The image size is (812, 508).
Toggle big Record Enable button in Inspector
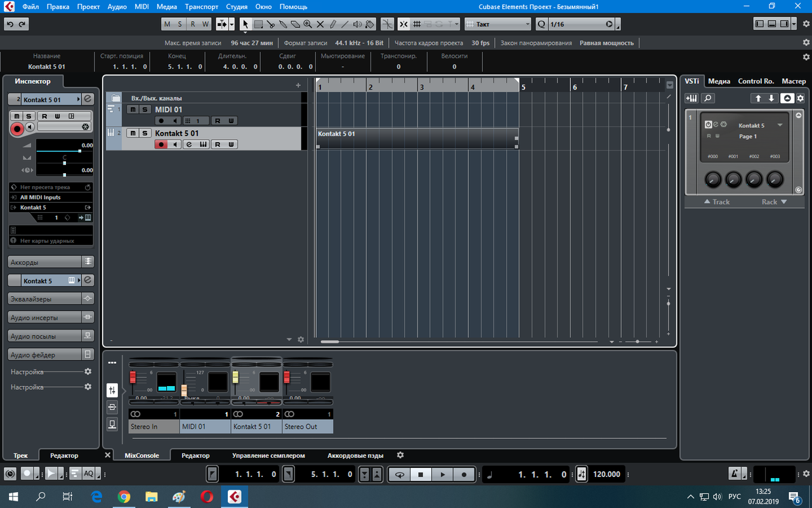(x=17, y=128)
